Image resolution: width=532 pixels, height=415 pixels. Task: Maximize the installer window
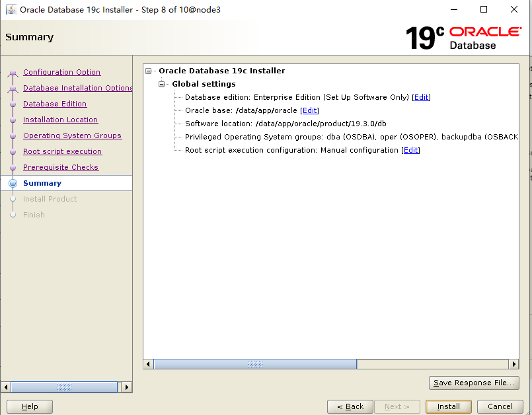point(484,9)
